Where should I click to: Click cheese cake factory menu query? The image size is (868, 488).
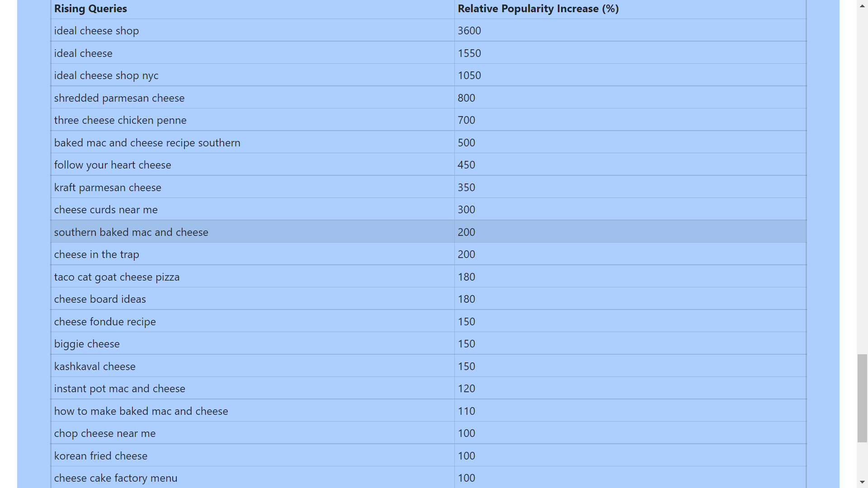[116, 478]
